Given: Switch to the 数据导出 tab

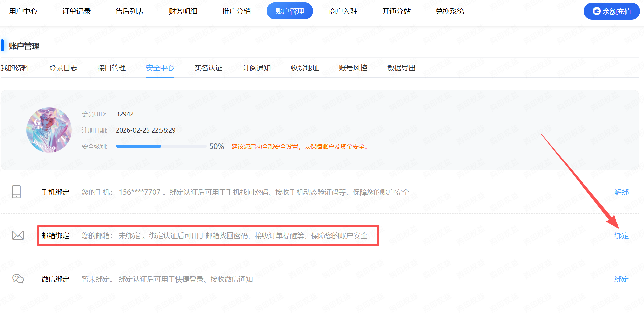Looking at the screenshot, I should [401, 68].
